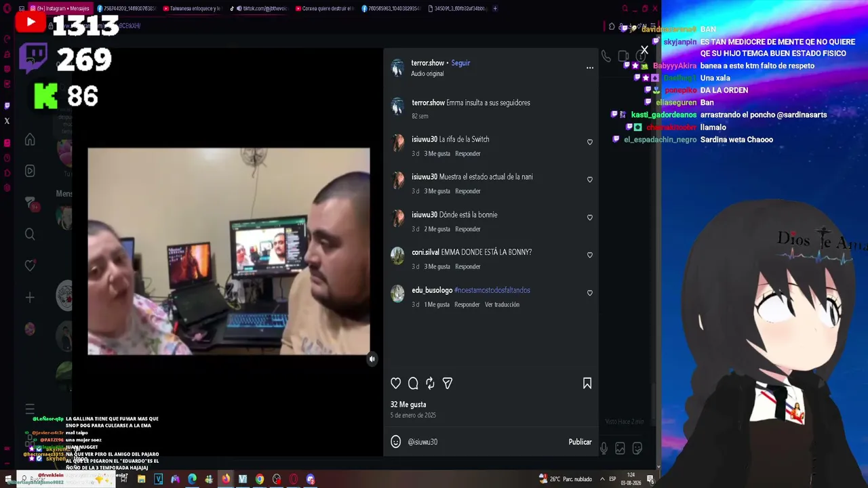Open Microsoft Edge from the taskbar
This screenshot has height=488, width=868.
point(192,479)
